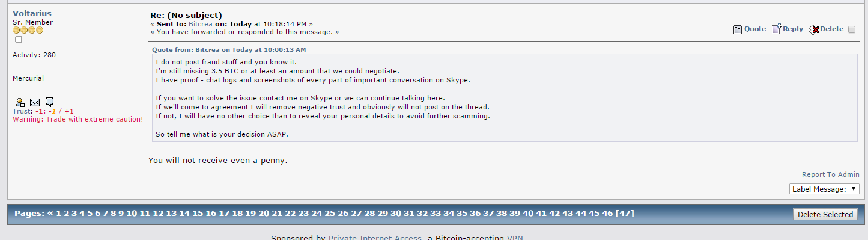Click the Quote icon beside Reply
The width and height of the screenshot is (868, 240).
(738, 29)
